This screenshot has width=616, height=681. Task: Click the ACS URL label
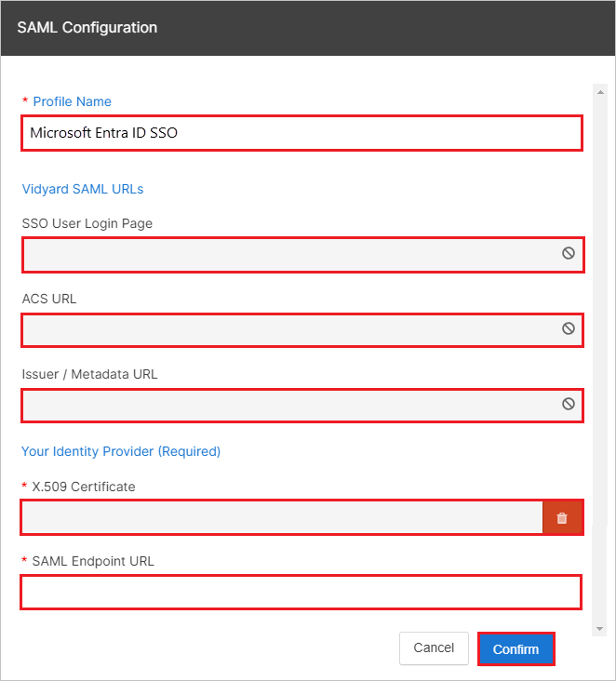point(49,299)
